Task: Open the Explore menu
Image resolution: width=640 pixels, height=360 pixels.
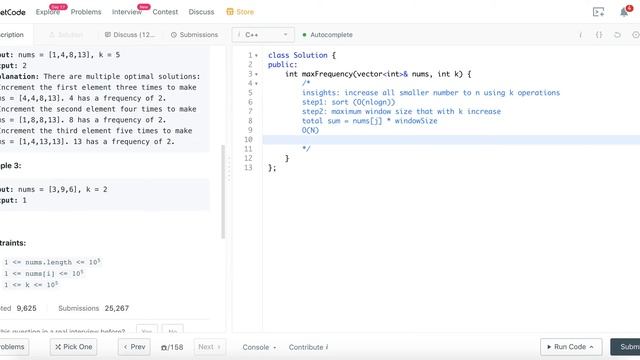Action: pos(48,12)
